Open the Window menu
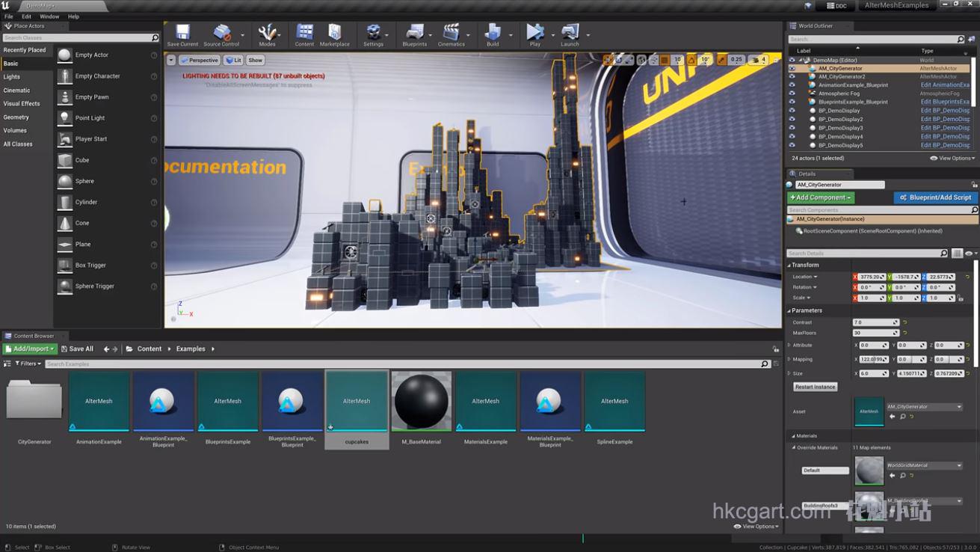The image size is (980, 552). [49, 16]
